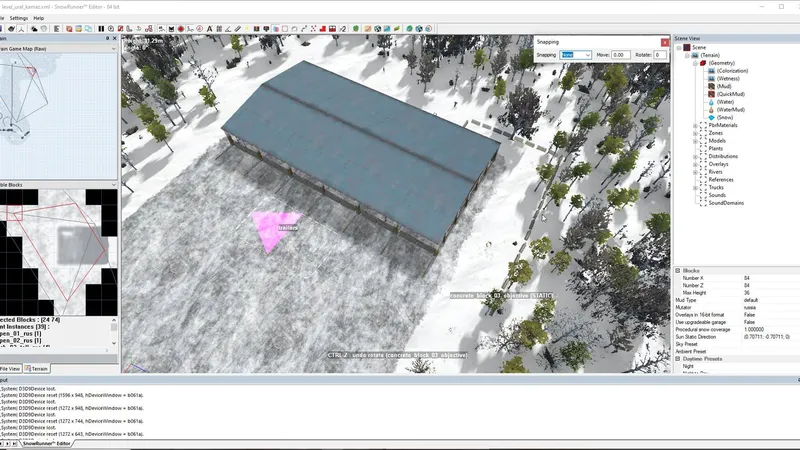Click the green leaf icon in toolbar
The image size is (800, 450).
pos(396,29)
